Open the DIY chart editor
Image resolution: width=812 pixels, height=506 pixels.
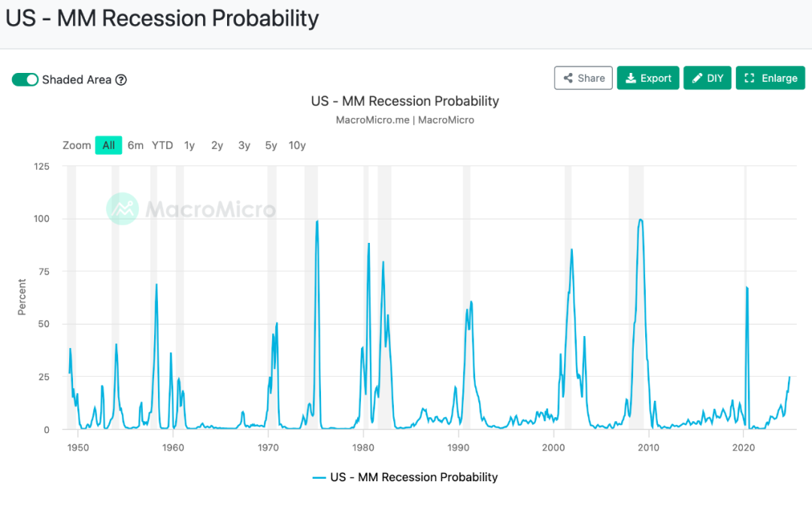[x=707, y=78]
